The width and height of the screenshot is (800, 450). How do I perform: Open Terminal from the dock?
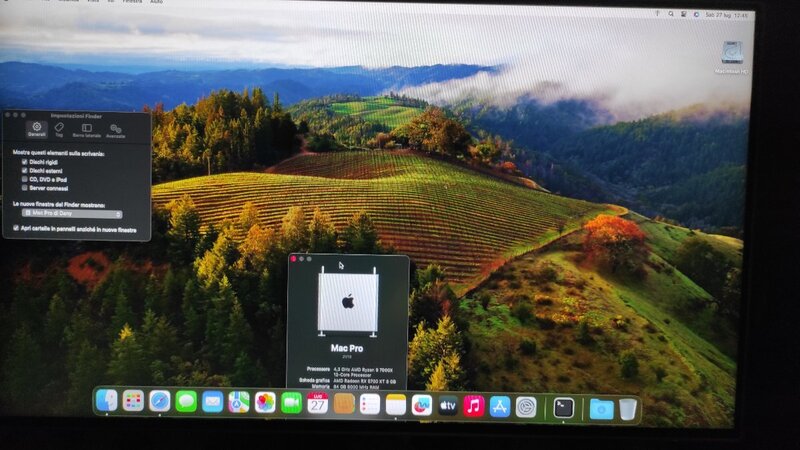564,408
